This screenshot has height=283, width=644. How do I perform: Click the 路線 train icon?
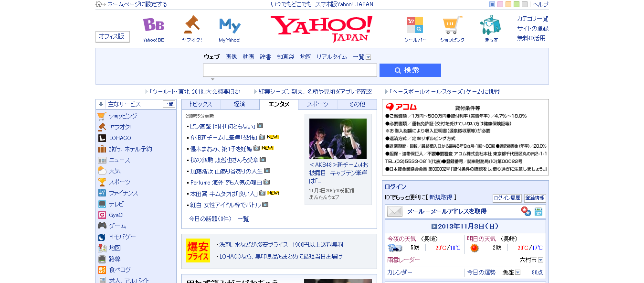point(102,259)
